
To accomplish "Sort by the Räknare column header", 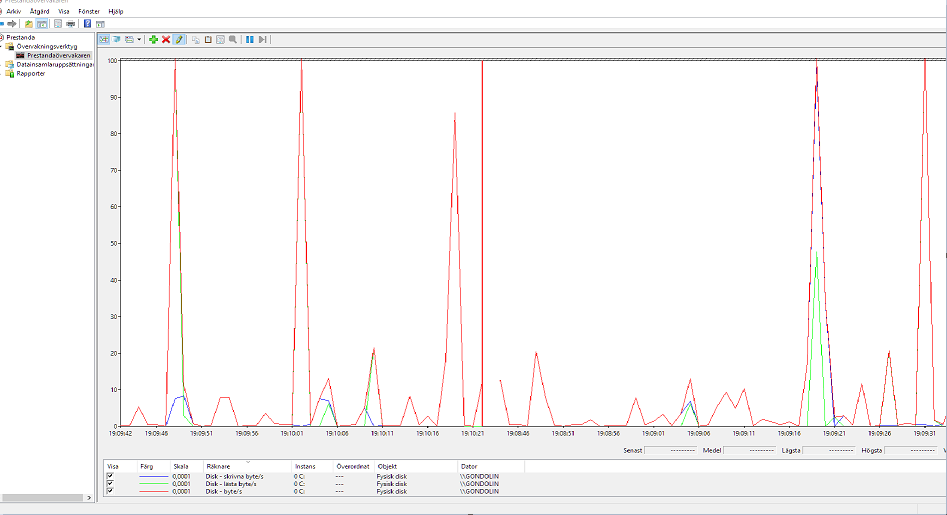I will (x=248, y=467).
